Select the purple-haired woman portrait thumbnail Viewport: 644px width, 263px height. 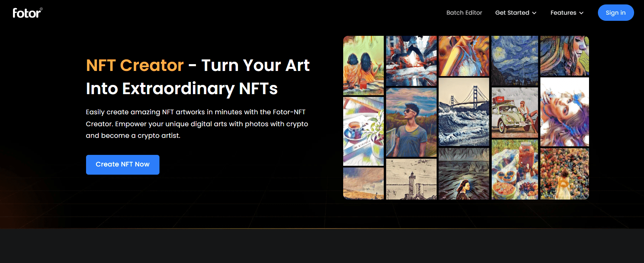pyautogui.click(x=564, y=112)
